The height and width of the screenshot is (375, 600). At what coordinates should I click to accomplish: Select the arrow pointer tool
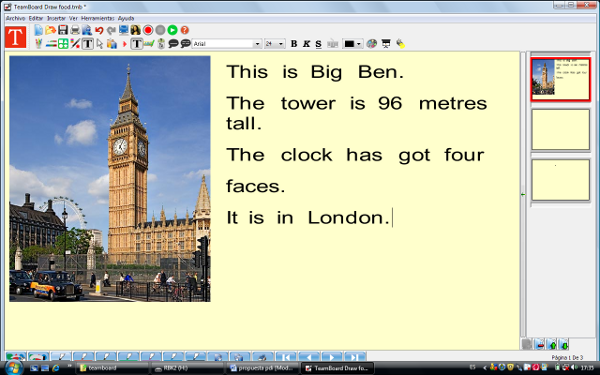[100, 44]
